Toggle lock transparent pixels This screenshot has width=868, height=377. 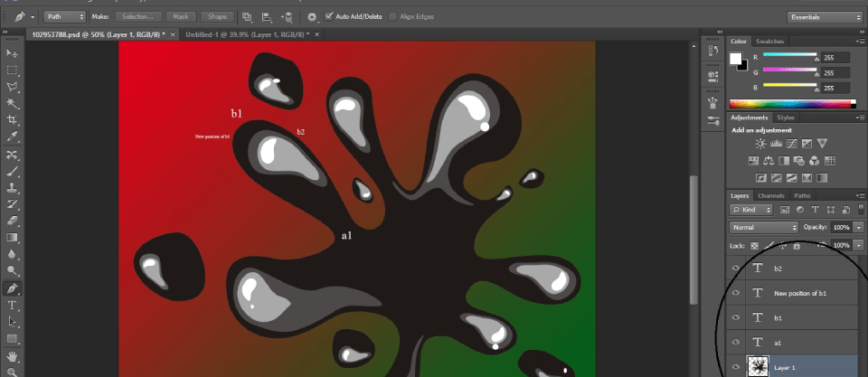coord(754,245)
